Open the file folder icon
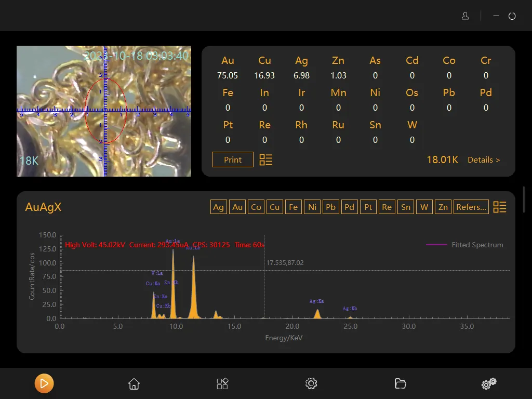 point(400,384)
